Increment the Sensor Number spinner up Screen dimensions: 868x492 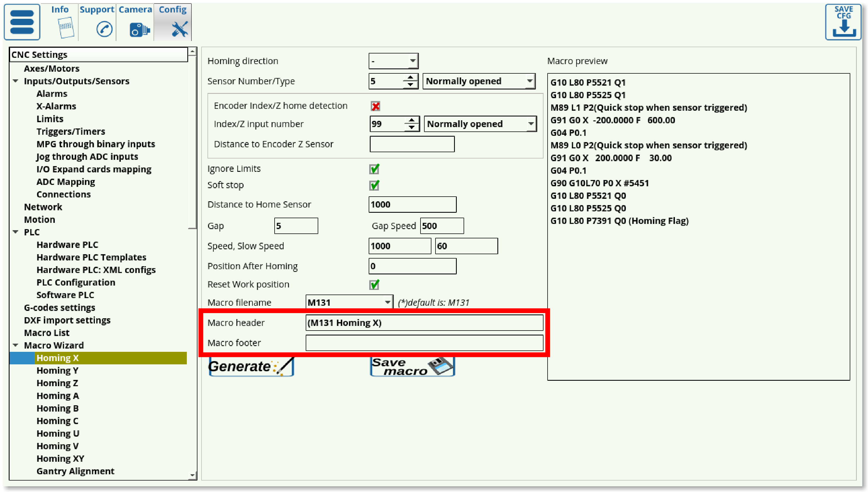[x=410, y=78]
